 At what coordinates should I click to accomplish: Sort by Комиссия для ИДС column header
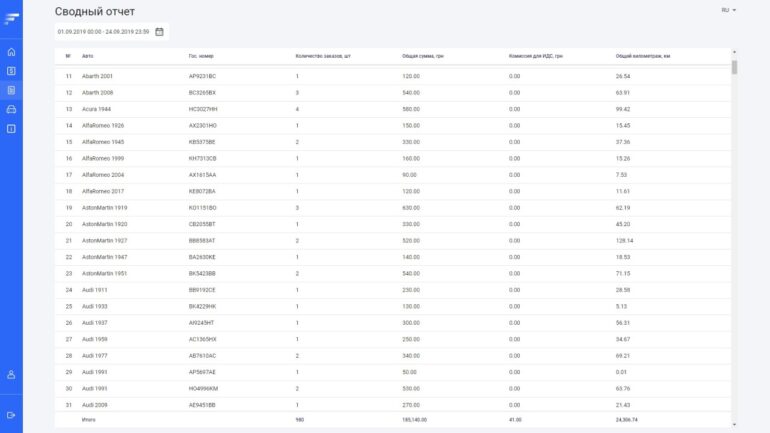(536, 56)
